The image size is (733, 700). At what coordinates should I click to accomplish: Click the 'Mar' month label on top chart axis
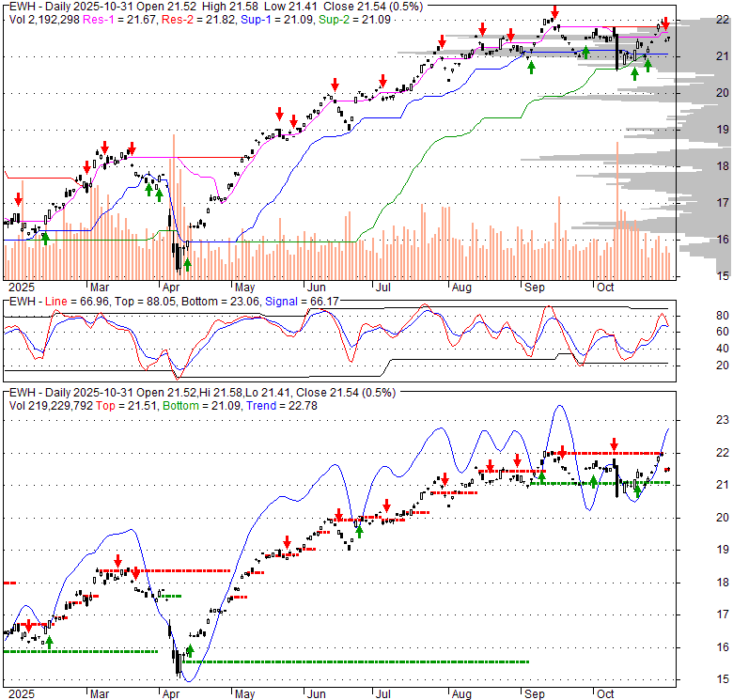click(100, 288)
